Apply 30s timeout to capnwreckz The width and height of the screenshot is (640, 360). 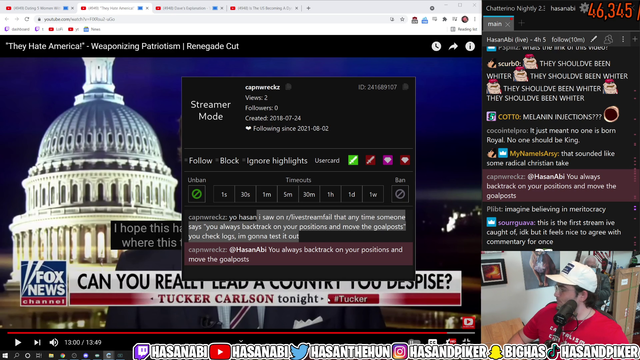coord(245,194)
